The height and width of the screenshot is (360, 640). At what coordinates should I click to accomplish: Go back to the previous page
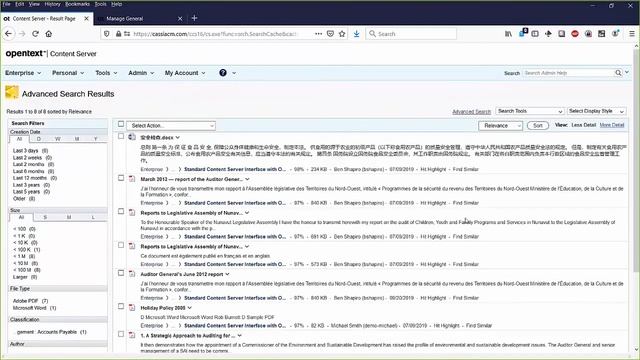(x=8, y=34)
